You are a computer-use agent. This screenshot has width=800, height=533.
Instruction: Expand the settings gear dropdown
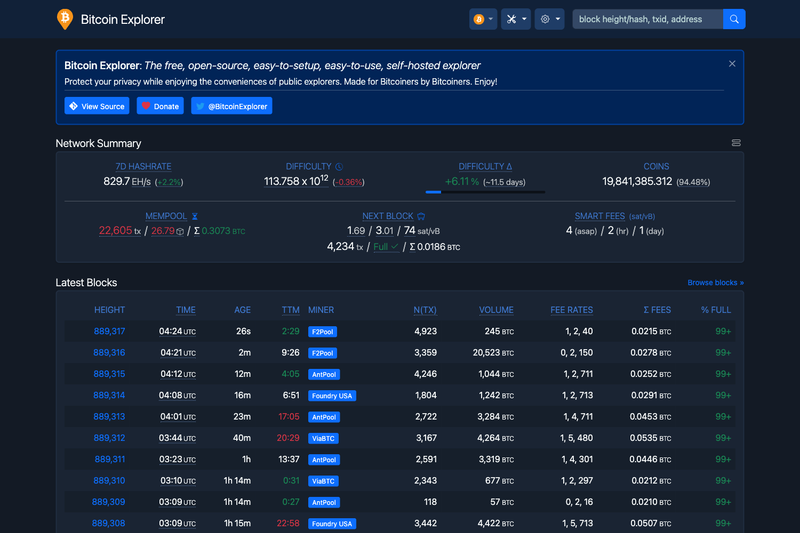[x=549, y=19]
